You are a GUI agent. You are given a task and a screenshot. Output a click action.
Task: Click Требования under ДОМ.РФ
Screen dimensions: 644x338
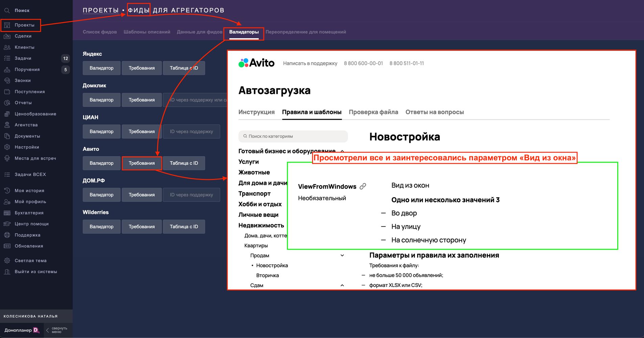[142, 195]
